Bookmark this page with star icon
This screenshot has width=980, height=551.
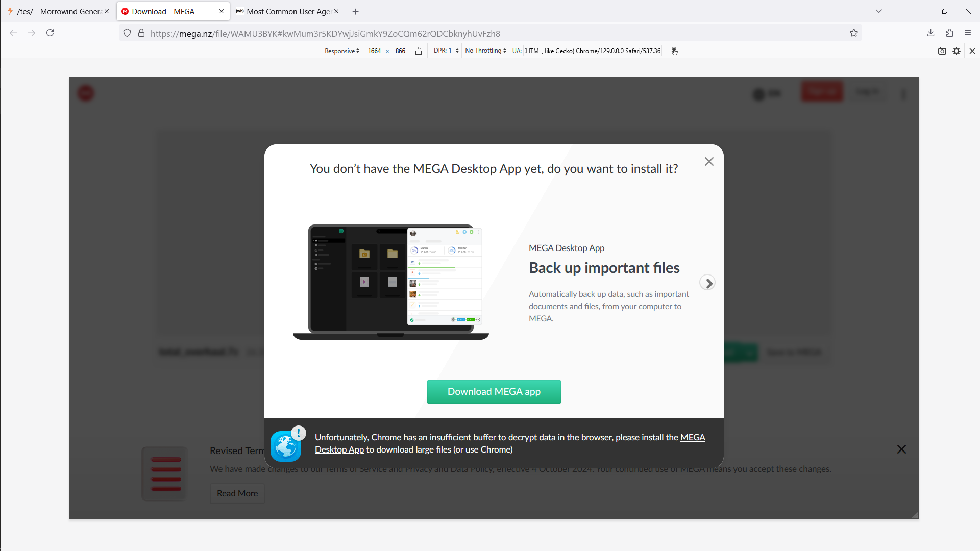[854, 33]
